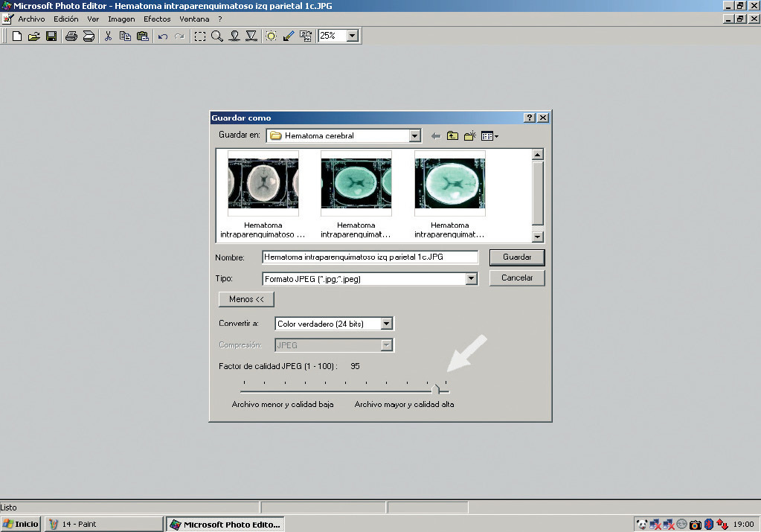Viewport: 761px width, 532px height.
Task: Create a new folder in the dialog
Action: [x=469, y=136]
